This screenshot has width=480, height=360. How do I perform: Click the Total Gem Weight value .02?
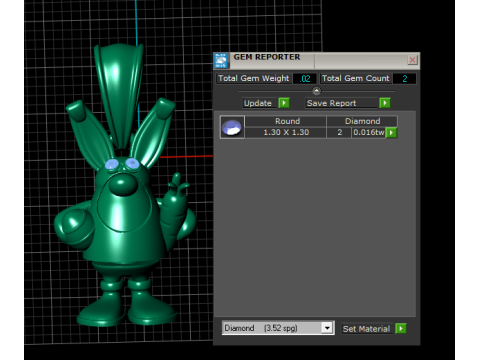(305, 79)
